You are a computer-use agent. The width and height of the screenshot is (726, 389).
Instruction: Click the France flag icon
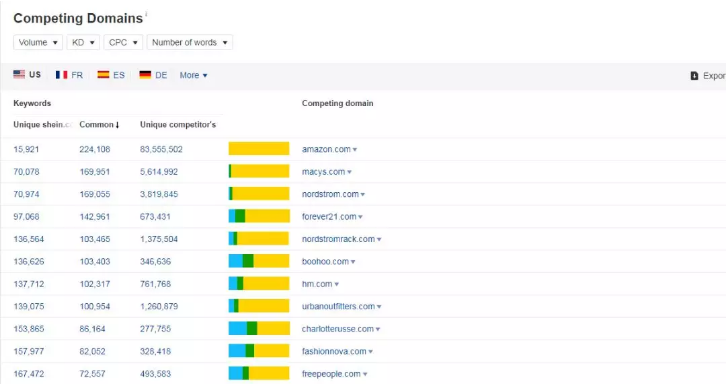click(x=62, y=75)
